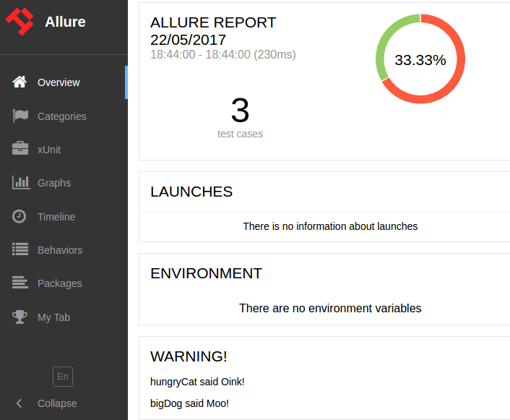510x420 pixels.
Task: Click the Allure brand title
Action: point(66,22)
